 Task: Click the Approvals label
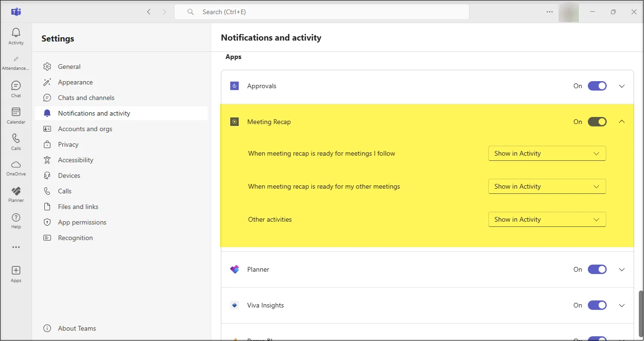[x=262, y=86]
